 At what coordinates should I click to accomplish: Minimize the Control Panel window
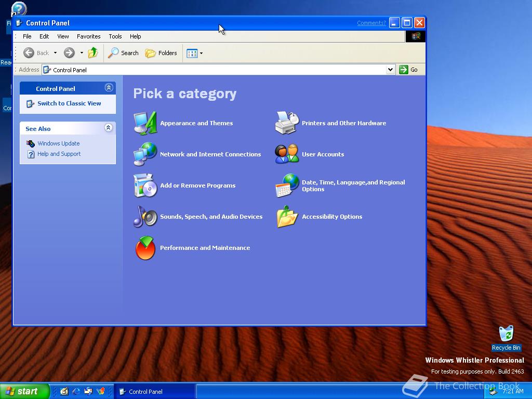click(394, 23)
